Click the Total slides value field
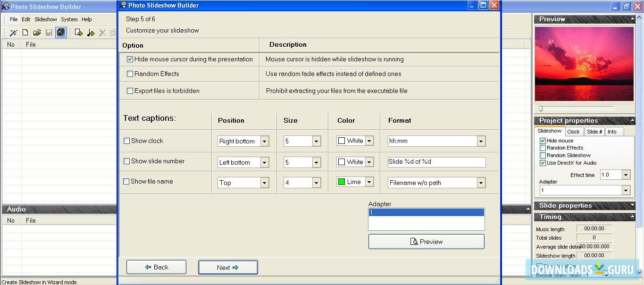 (x=594, y=237)
